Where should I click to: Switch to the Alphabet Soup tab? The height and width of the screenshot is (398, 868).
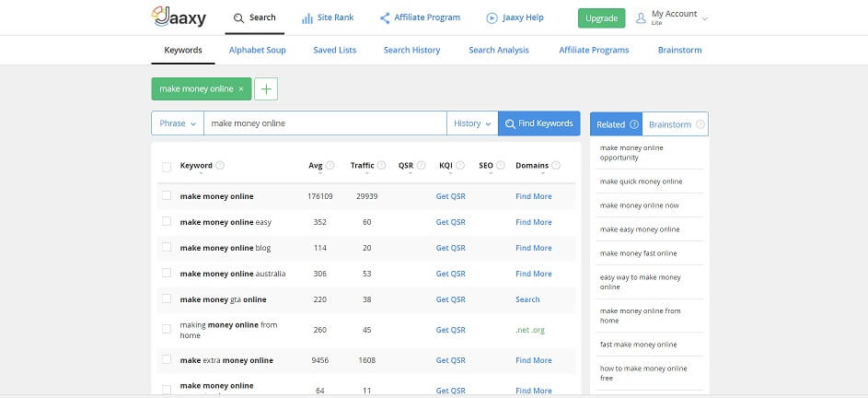[258, 50]
